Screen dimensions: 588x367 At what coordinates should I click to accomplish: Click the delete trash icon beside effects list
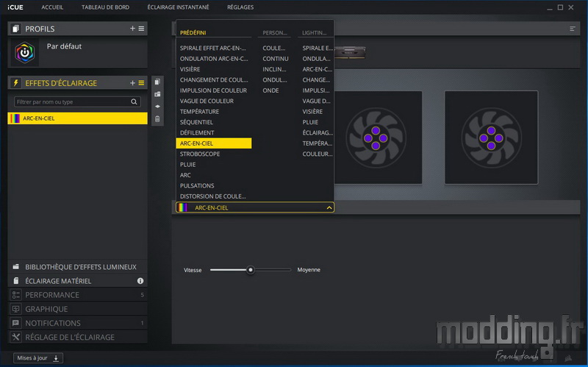[157, 119]
